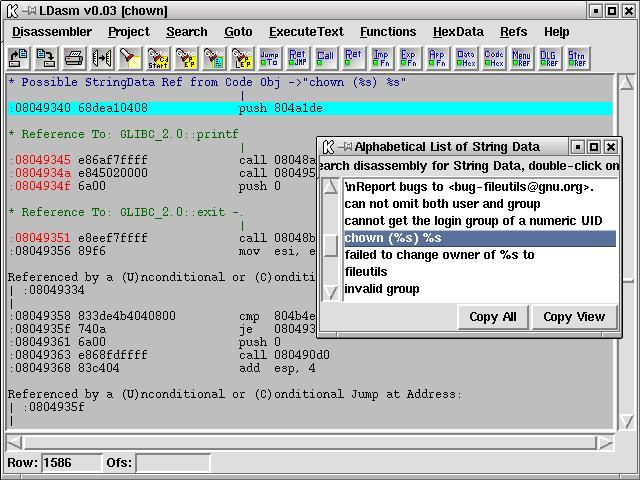Click line ':08049368 83c404 add esp, 4'
The width and height of the screenshot is (640, 480).
pos(162,368)
